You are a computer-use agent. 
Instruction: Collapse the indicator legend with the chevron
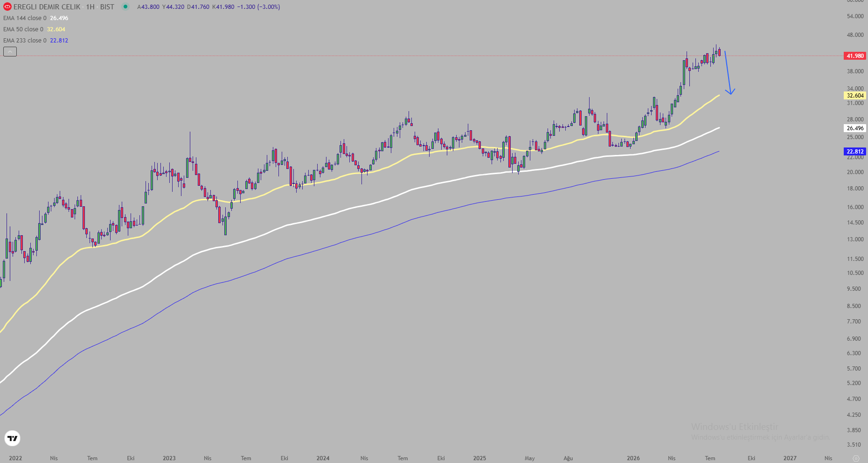[10, 52]
